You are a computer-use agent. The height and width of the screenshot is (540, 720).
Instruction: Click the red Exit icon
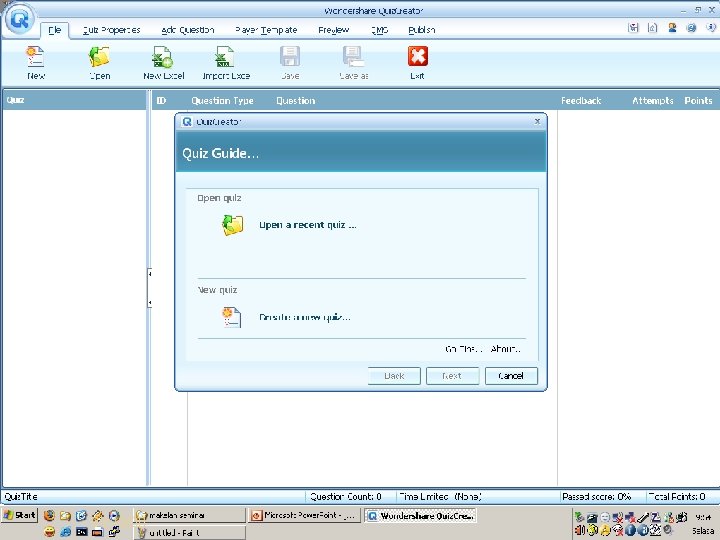(x=417, y=56)
